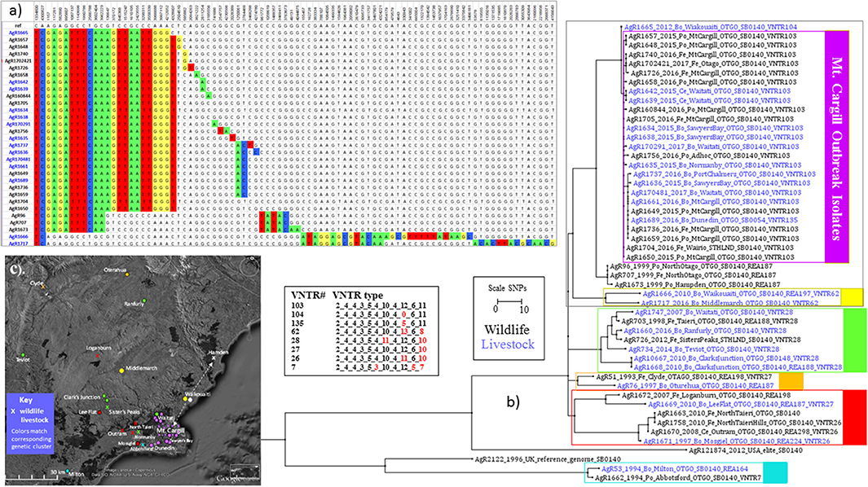Screen dimensions: 868x487
Task: Click VNTR table row 104
Action: point(359,314)
